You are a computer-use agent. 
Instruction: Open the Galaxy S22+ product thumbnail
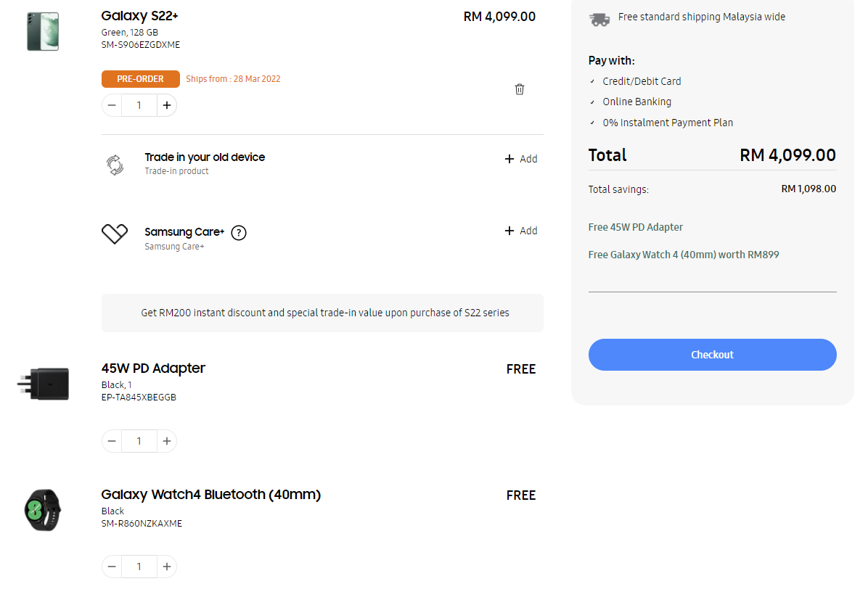click(x=43, y=31)
